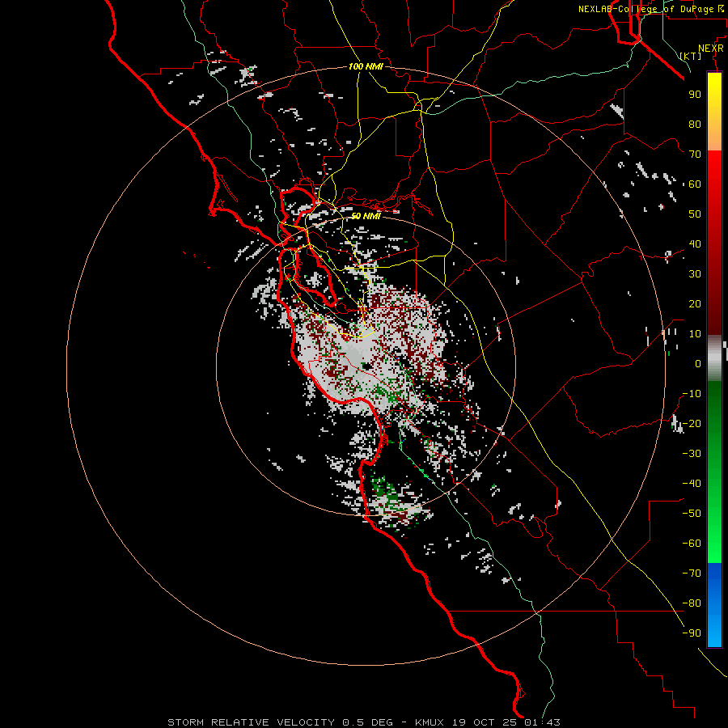Screen dimensions: 728x728
Task: Click the 50 NMI range ring label
Action: [366, 216]
